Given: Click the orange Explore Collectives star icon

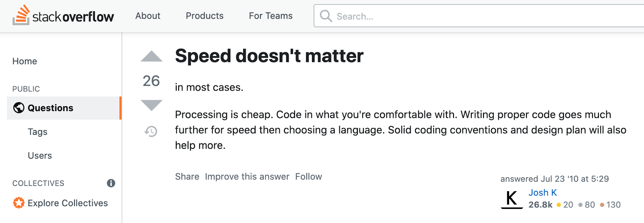Looking at the screenshot, I should point(19,203).
